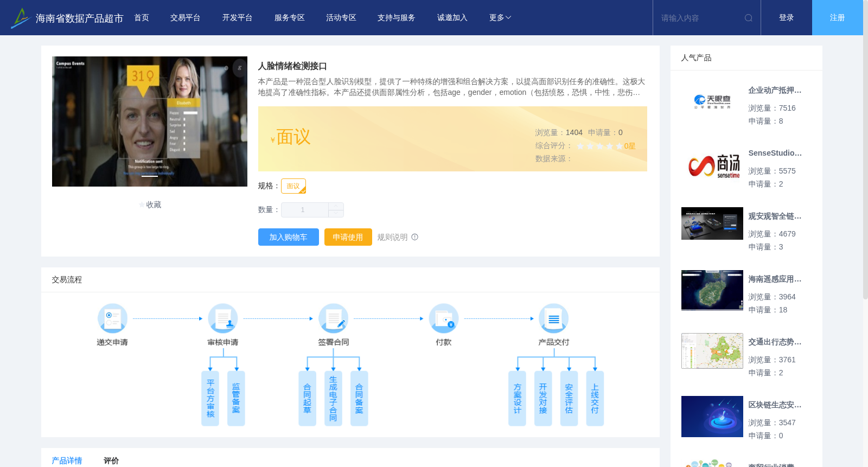Screen dimensions: 868x467
Task: Open 观安观智全链 product title
Action: click(x=775, y=216)
